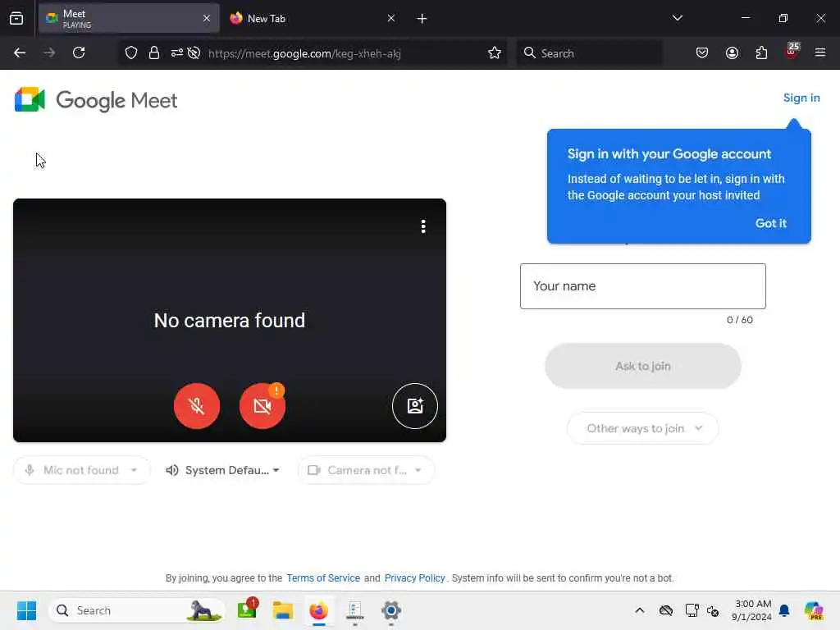Click the Your name input field
Image resolution: width=840 pixels, height=630 pixels.
643,286
